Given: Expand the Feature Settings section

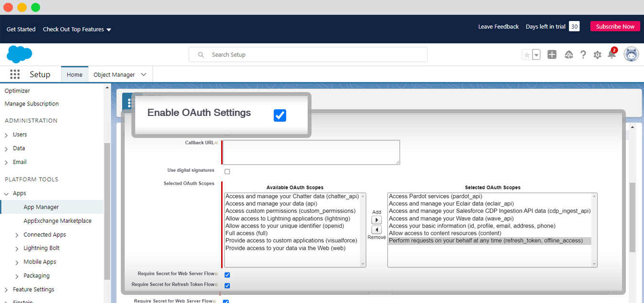Looking at the screenshot, I should [6, 290].
